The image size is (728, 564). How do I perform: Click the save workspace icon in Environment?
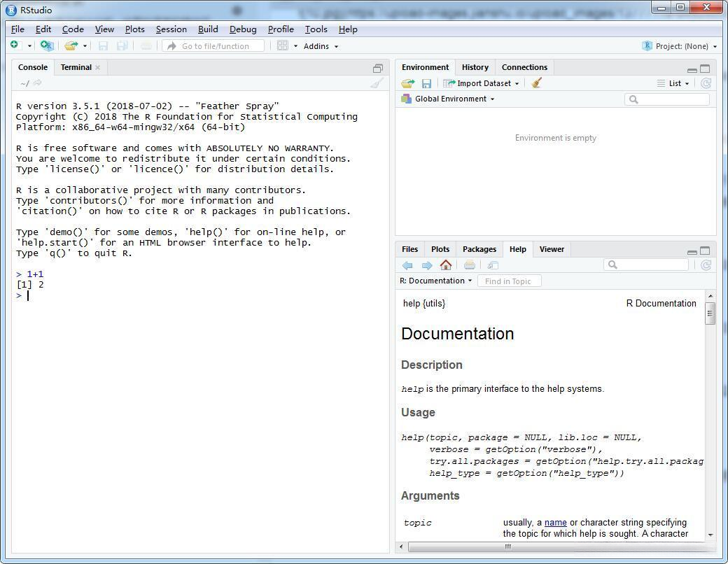point(426,83)
